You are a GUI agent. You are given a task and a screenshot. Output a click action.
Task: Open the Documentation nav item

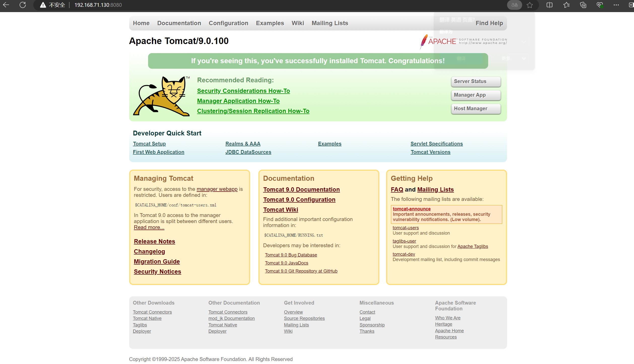[x=179, y=23]
